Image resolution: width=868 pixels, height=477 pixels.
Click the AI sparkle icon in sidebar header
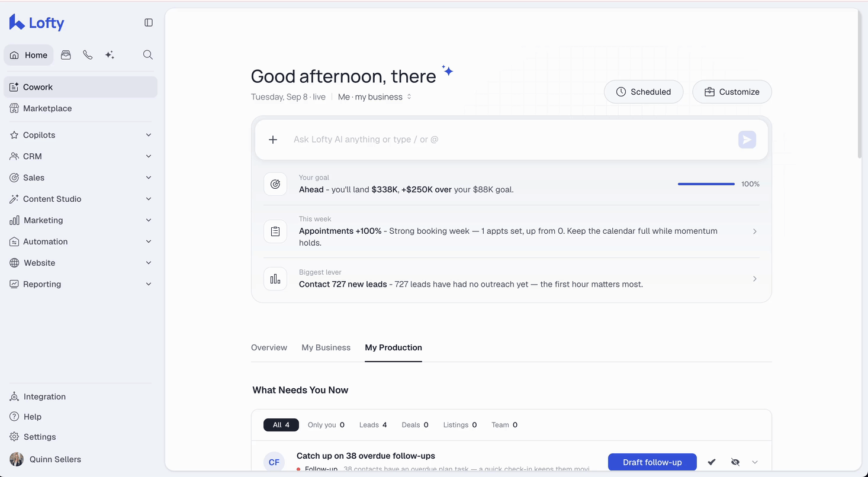coord(110,55)
